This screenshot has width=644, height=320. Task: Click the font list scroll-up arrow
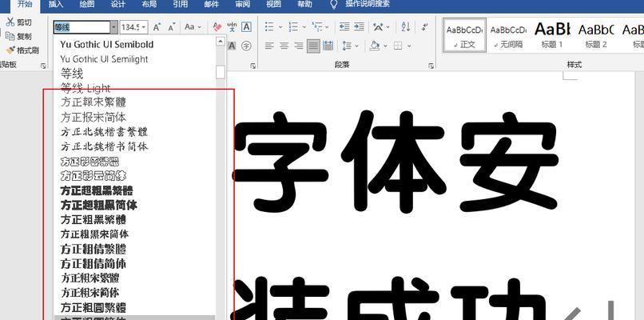coord(221,41)
